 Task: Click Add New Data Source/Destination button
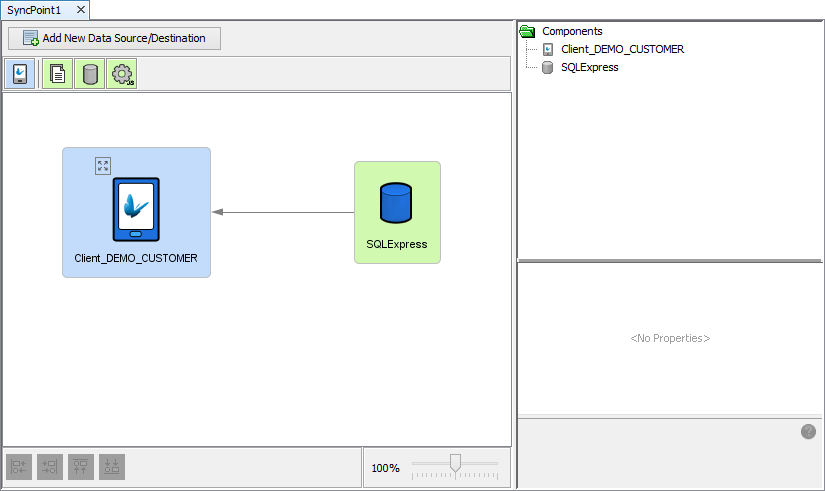pos(114,38)
